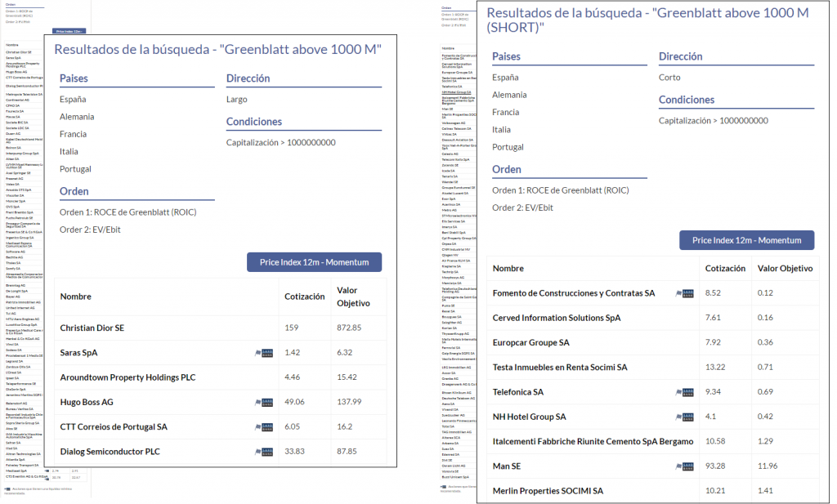Select Dialog Semiconductor PLC company name
Image resolution: width=837 pixels, height=504 pixels.
pos(110,452)
